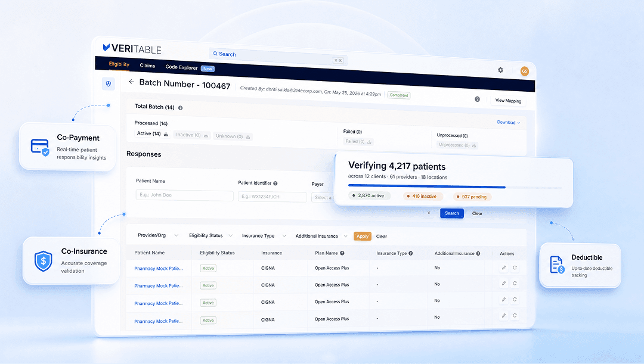
Task: Click the Deductible document icon
Action: (x=557, y=265)
